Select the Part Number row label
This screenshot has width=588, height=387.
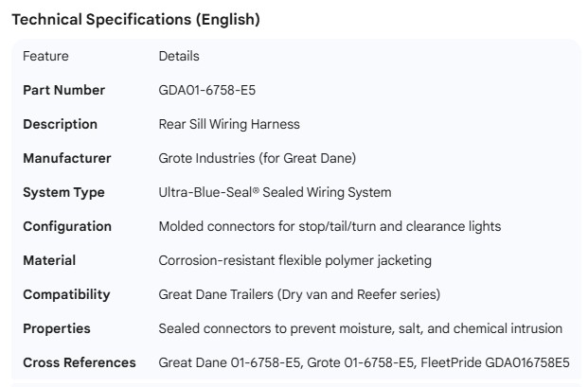pos(64,91)
